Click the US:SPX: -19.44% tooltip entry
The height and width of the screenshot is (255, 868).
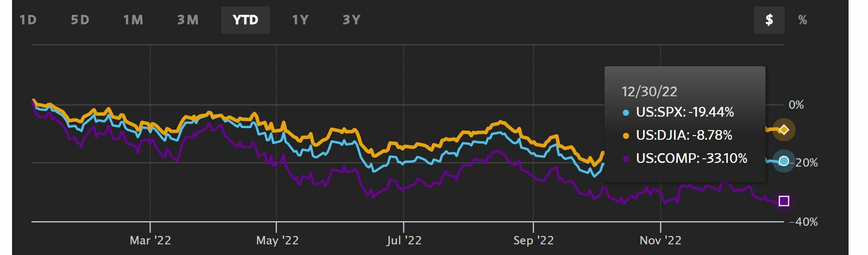tap(685, 112)
